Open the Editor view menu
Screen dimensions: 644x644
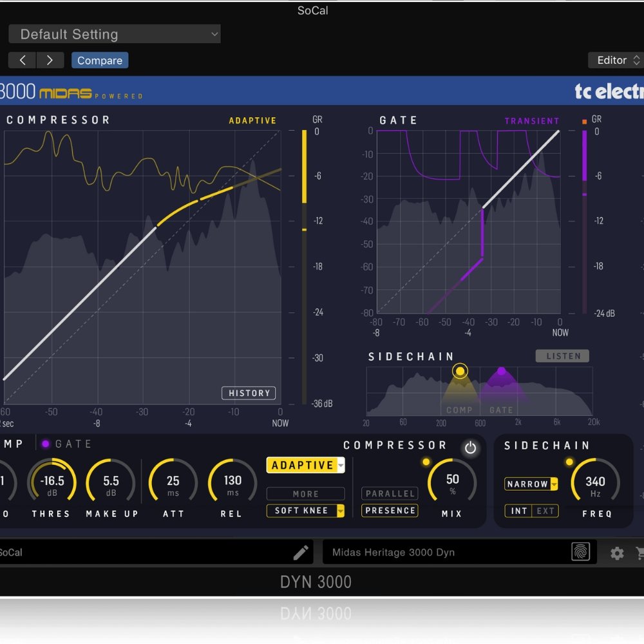615,61
